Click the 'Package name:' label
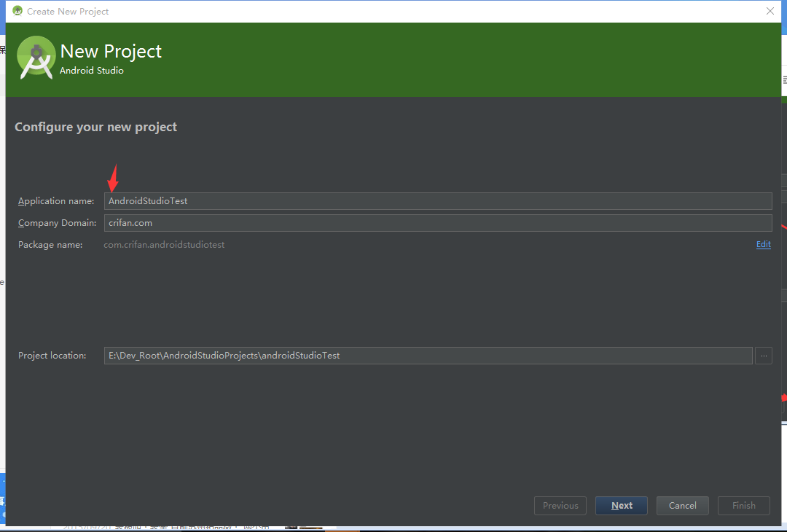 click(x=50, y=245)
